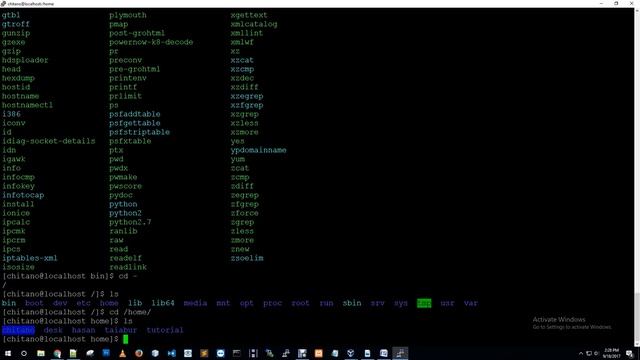
Task: Switch to Google Chrome on the taskbar
Action: (x=57, y=353)
